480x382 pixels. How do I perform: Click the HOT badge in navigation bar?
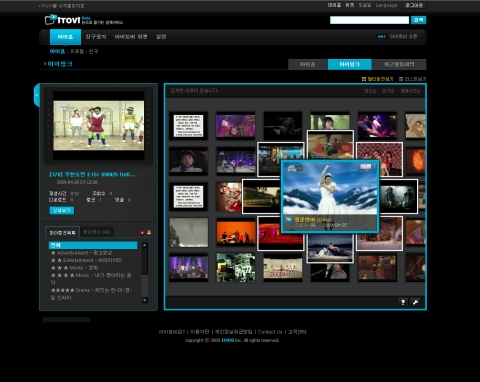[382, 37]
